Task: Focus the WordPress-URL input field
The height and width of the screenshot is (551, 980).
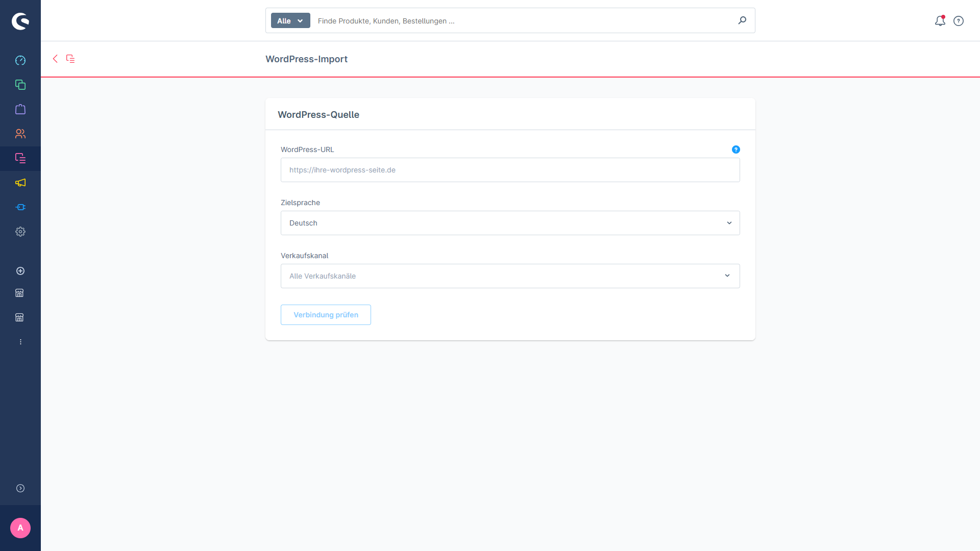Action: pyautogui.click(x=510, y=170)
